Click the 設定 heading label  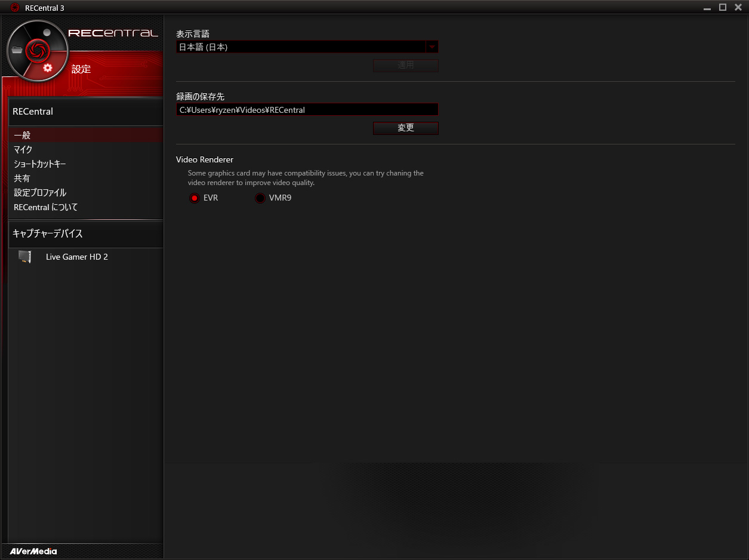[x=81, y=69]
